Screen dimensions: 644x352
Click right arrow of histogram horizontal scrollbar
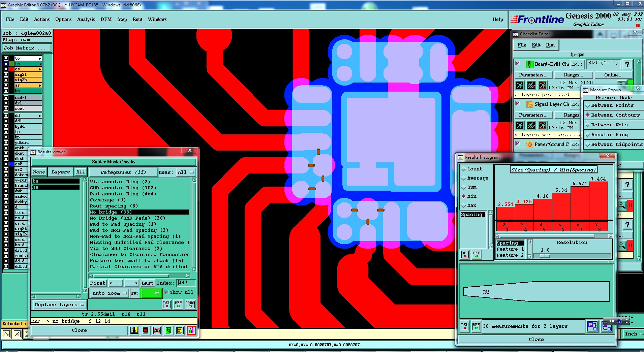click(610, 236)
